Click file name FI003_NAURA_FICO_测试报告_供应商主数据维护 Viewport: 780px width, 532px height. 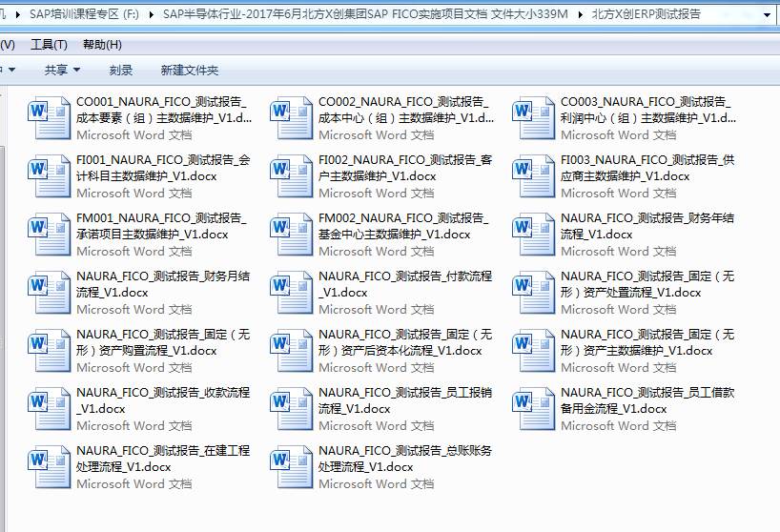(x=647, y=168)
